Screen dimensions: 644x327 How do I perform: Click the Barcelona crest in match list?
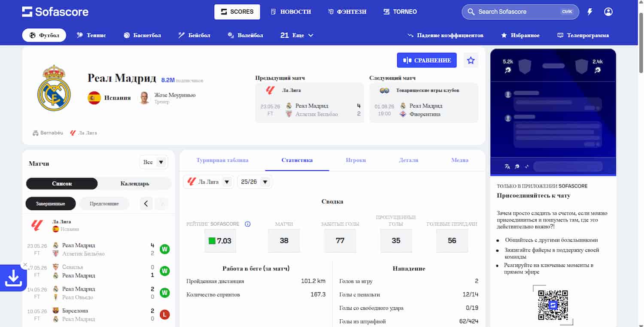[x=55, y=310]
